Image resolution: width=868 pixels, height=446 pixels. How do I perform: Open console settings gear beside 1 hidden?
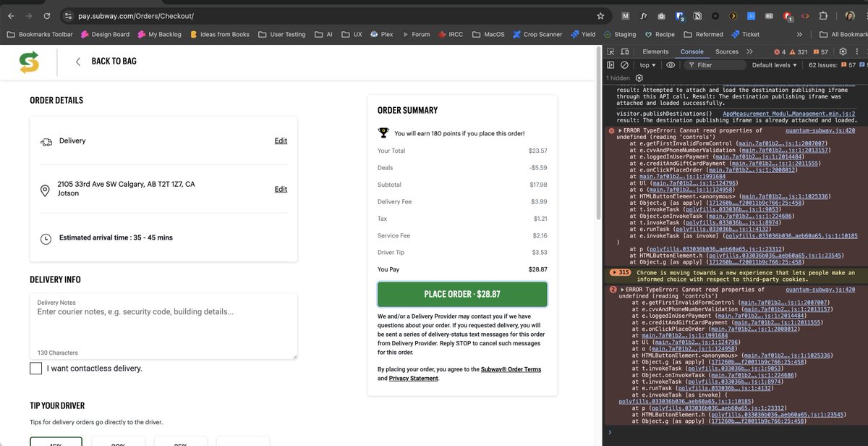[639, 77]
